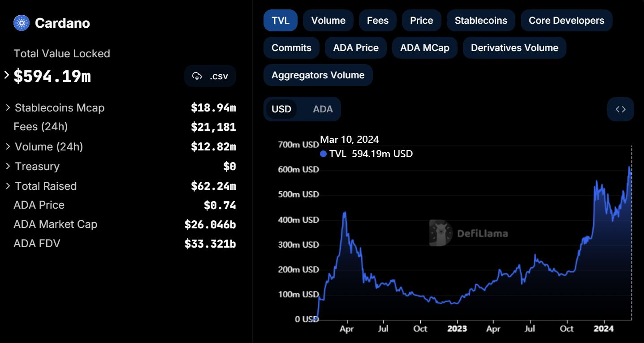Toggle the Stablecoins chart metric
Image resolution: width=644 pixels, height=343 pixels.
tap(481, 21)
